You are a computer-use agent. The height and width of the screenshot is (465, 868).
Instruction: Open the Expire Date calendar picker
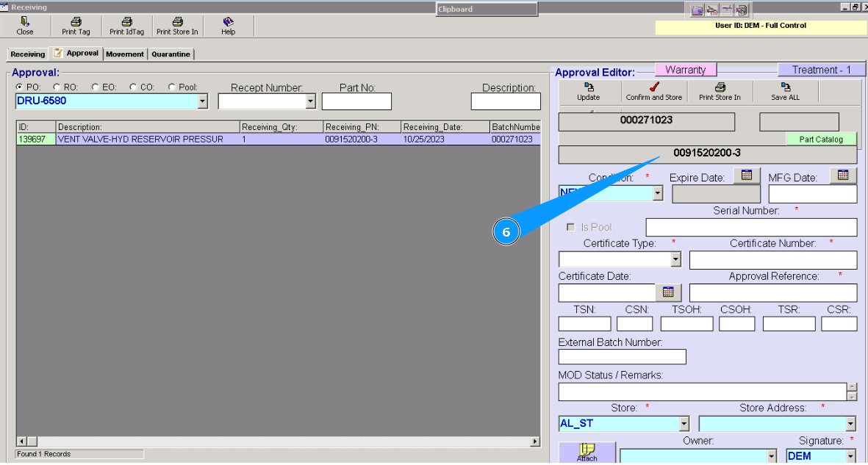747,175
